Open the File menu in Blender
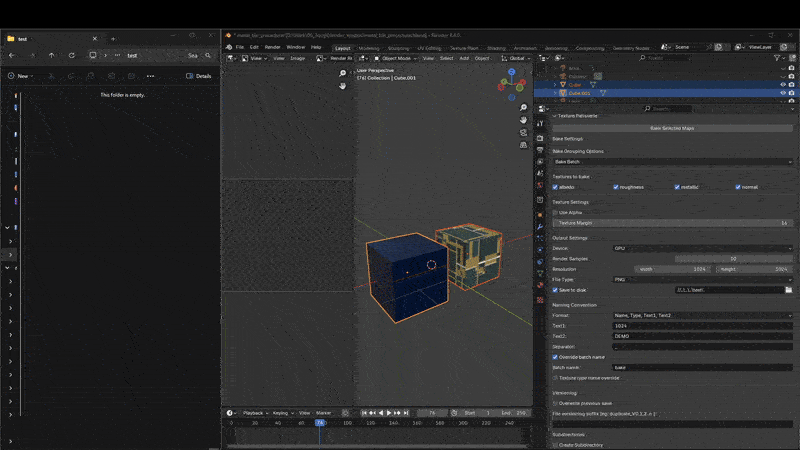The height and width of the screenshot is (450, 800). (x=240, y=47)
